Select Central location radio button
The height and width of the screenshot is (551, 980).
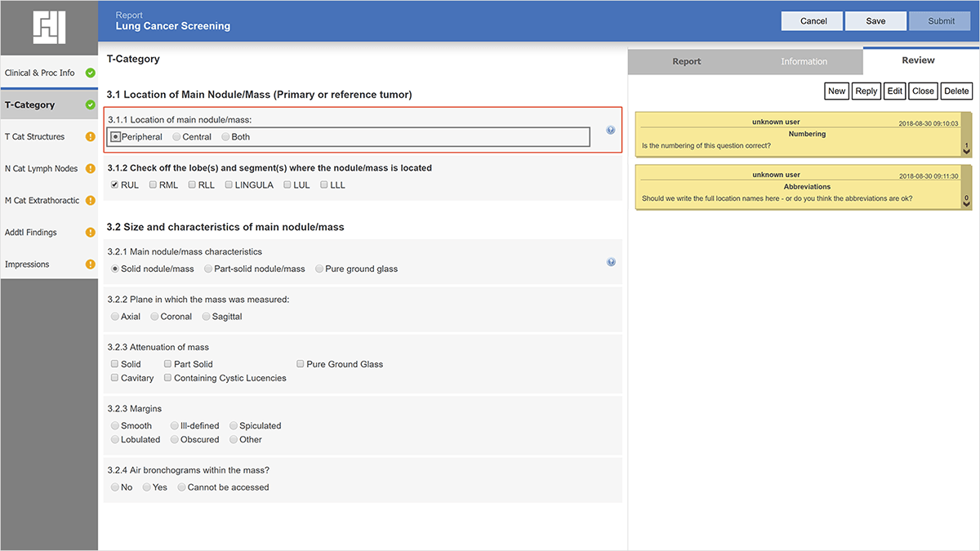coord(177,137)
